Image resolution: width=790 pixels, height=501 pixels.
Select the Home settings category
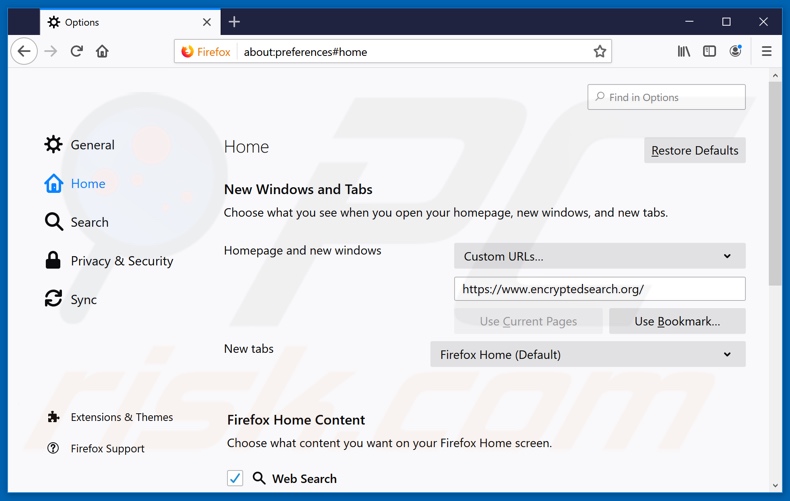tap(75, 183)
